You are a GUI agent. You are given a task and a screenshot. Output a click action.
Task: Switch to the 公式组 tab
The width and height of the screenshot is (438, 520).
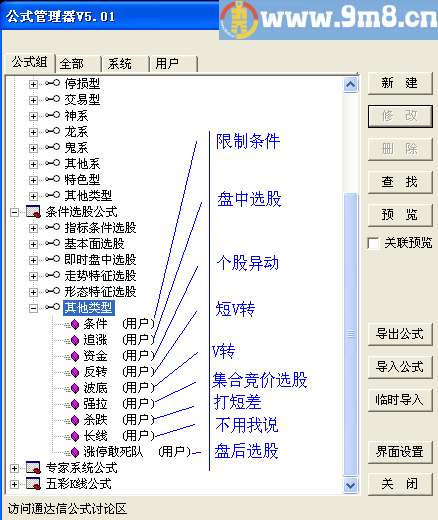[x=30, y=63]
